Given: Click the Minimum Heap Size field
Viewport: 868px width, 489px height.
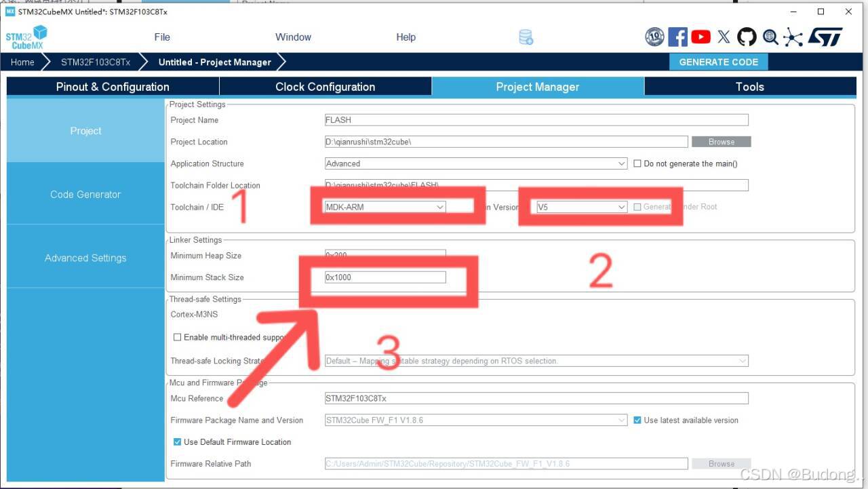Looking at the screenshot, I should coord(385,256).
